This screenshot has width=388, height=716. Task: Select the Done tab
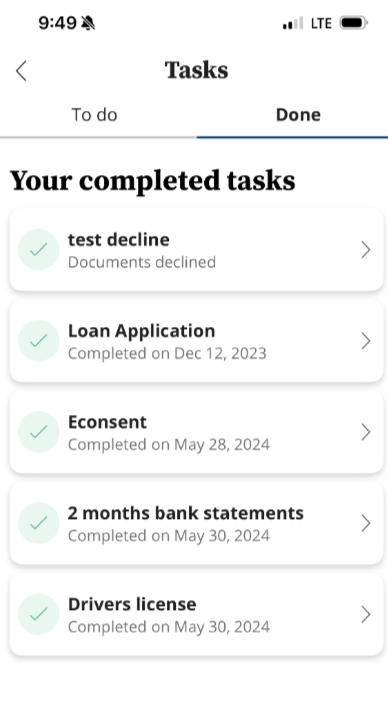[298, 115]
